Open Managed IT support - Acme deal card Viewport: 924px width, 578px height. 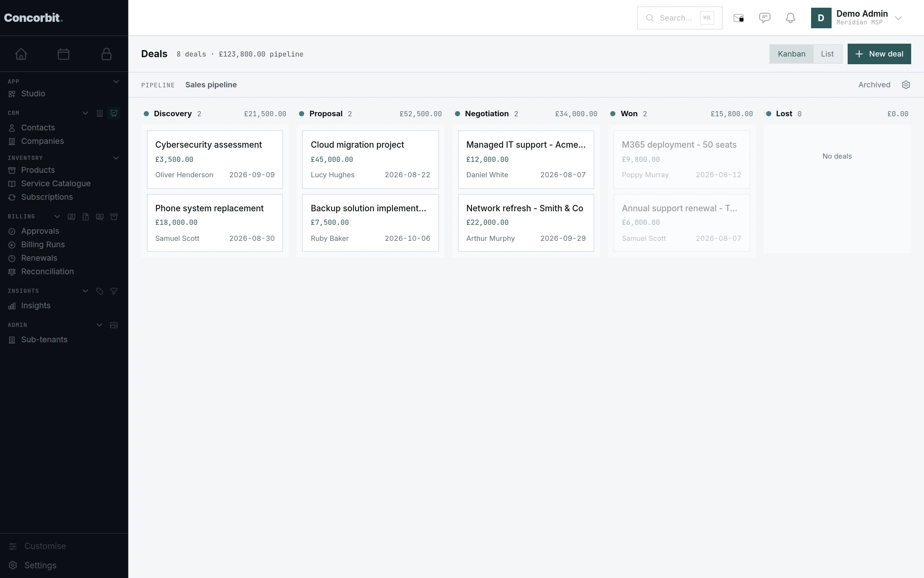[526, 159]
